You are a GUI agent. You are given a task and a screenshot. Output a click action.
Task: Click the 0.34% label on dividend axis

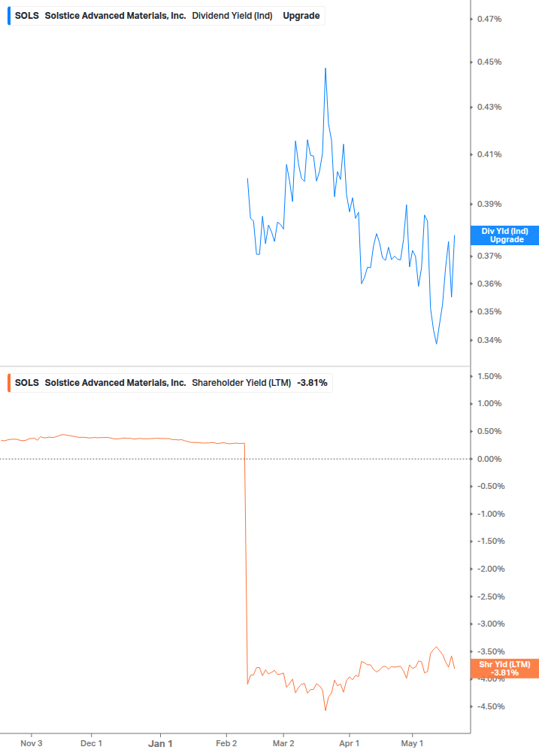[x=489, y=340]
